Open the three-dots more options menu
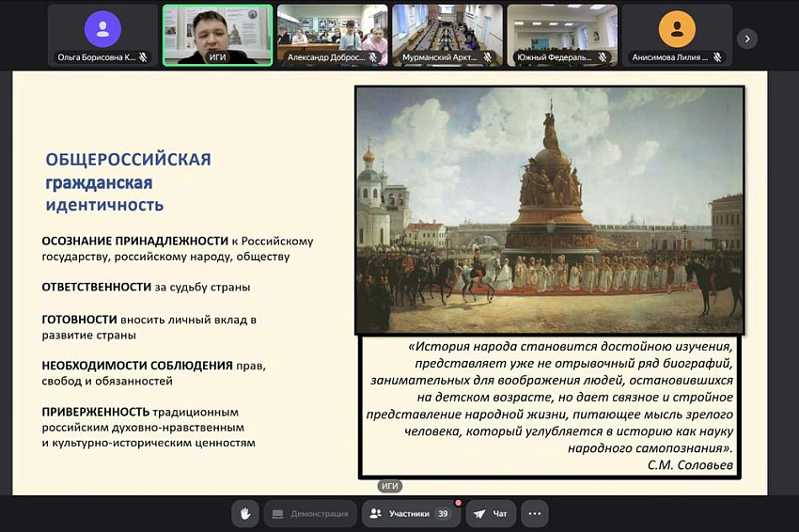This screenshot has height=532, width=799. coord(534,514)
